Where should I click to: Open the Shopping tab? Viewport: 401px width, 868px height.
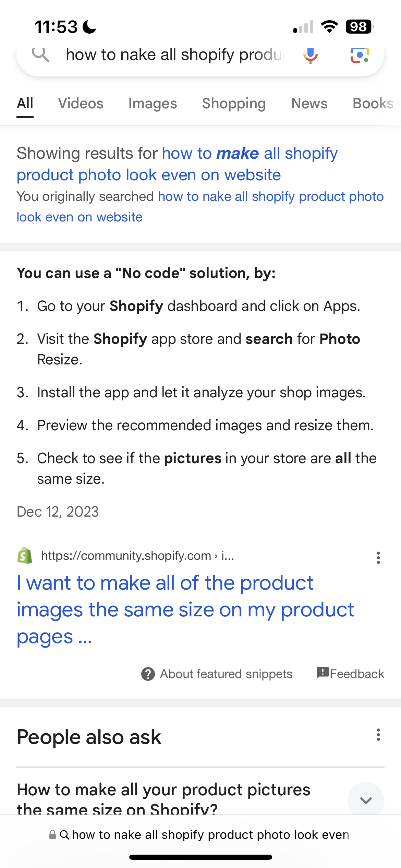[234, 104]
